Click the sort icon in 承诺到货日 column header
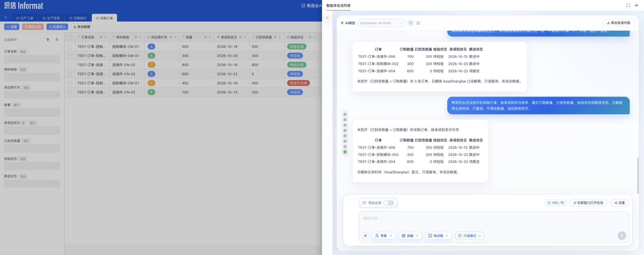Screen dimensions: 644x255 (240, 37)
